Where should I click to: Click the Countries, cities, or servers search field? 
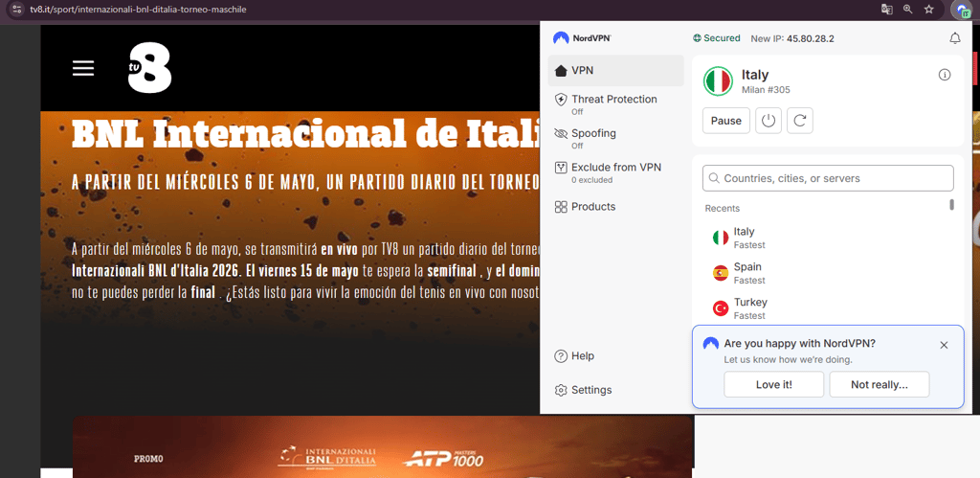[x=828, y=178]
